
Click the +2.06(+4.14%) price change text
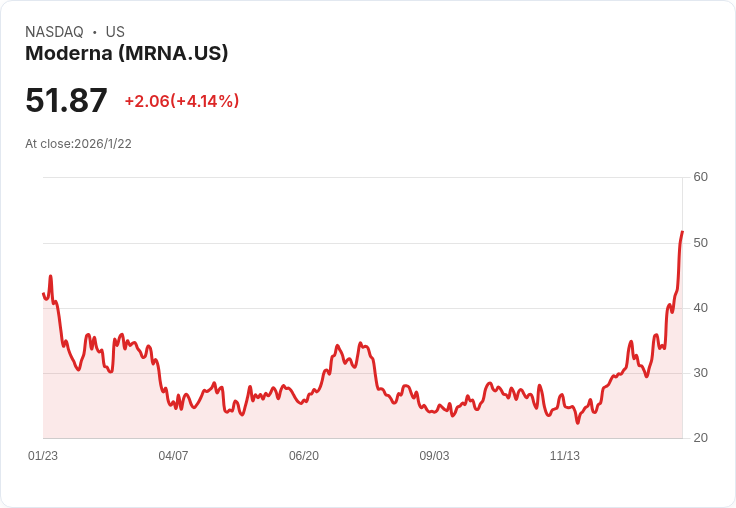click(181, 101)
